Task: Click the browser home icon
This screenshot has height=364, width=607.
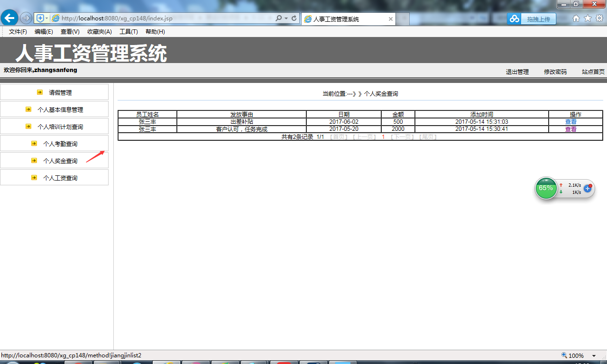Action: tap(576, 18)
